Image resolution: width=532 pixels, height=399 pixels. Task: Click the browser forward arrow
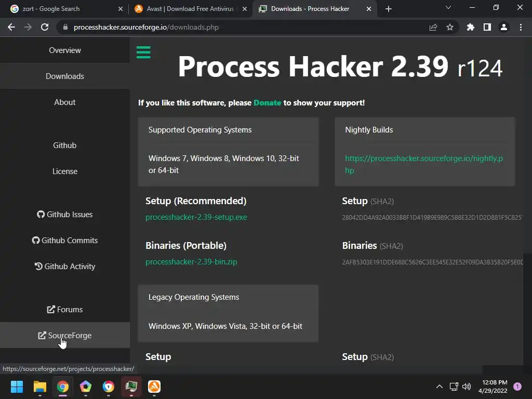click(x=28, y=27)
